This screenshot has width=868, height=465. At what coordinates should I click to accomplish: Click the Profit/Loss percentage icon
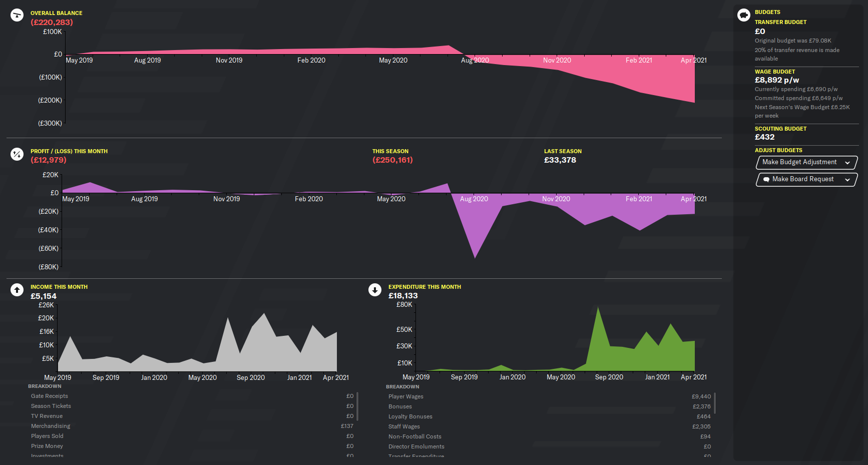tap(17, 154)
